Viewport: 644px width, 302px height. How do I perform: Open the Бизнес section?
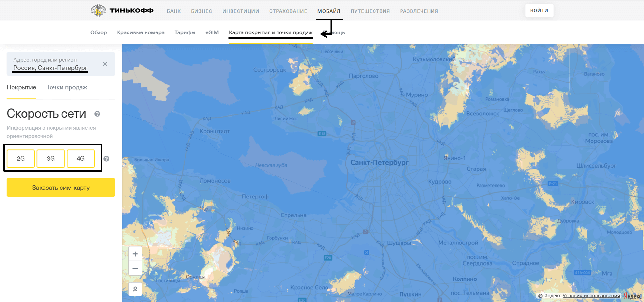coord(202,11)
